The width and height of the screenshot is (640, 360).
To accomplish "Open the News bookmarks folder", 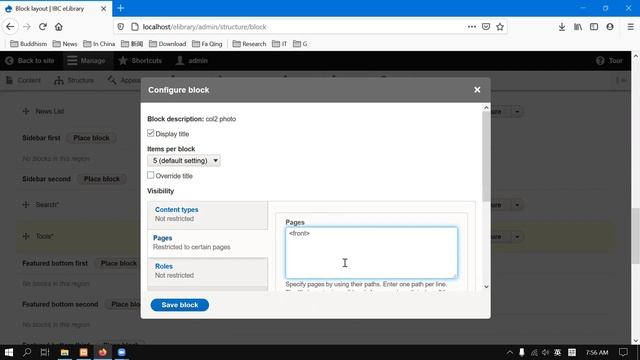I will click(x=65, y=44).
